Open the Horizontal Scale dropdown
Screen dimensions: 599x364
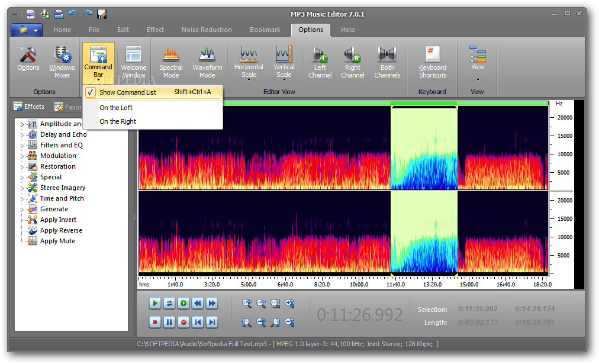(x=249, y=63)
